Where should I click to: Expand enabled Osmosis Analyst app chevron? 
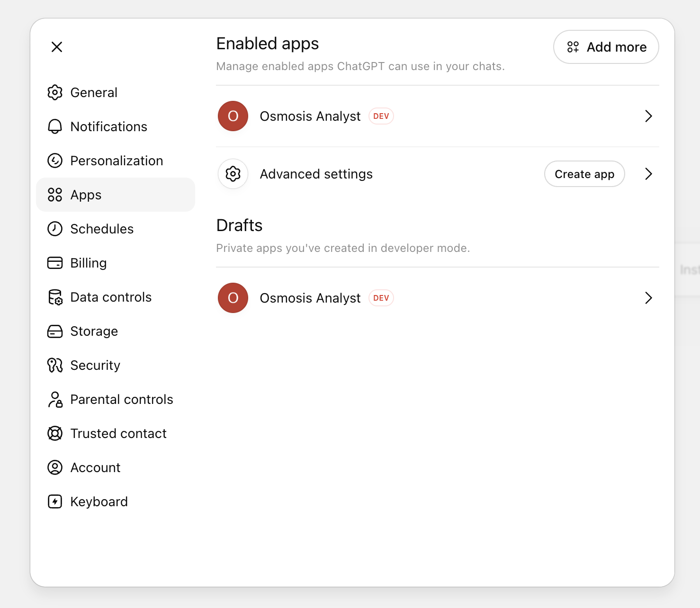point(648,116)
